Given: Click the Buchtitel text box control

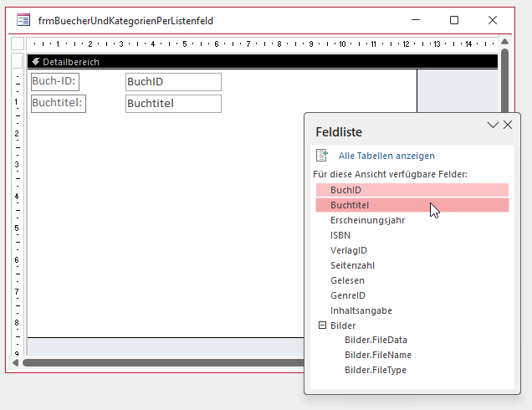Looking at the screenshot, I should click(x=173, y=104).
